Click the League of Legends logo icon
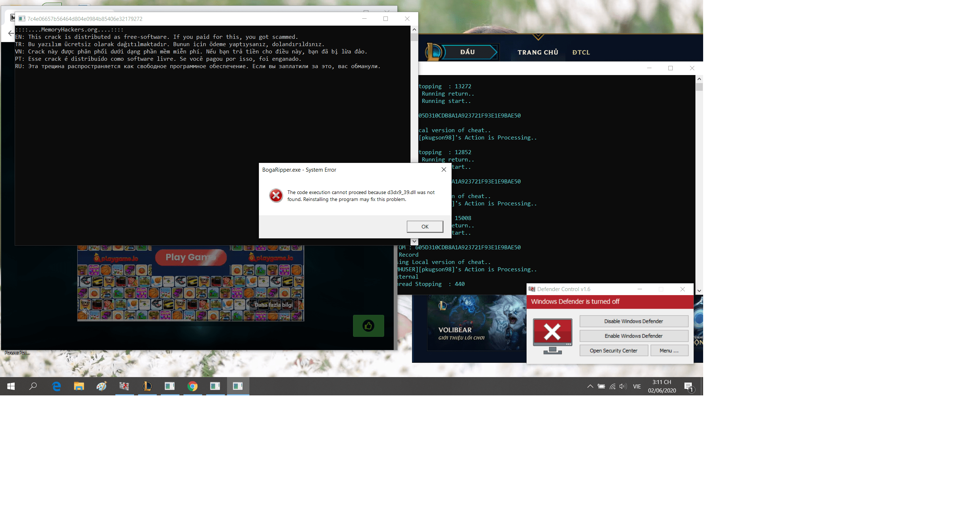This screenshot has height=525, width=980. 433,52
